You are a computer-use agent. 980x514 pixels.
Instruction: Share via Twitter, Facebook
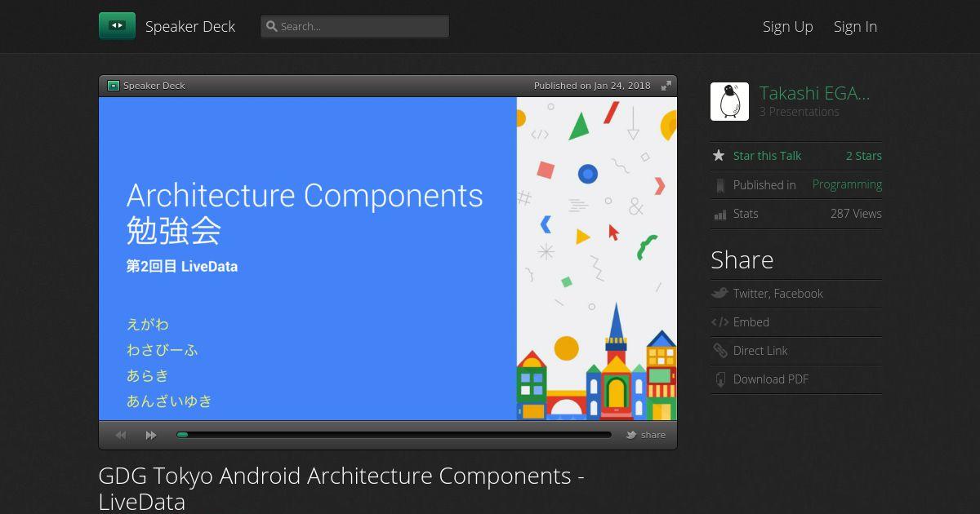click(778, 294)
